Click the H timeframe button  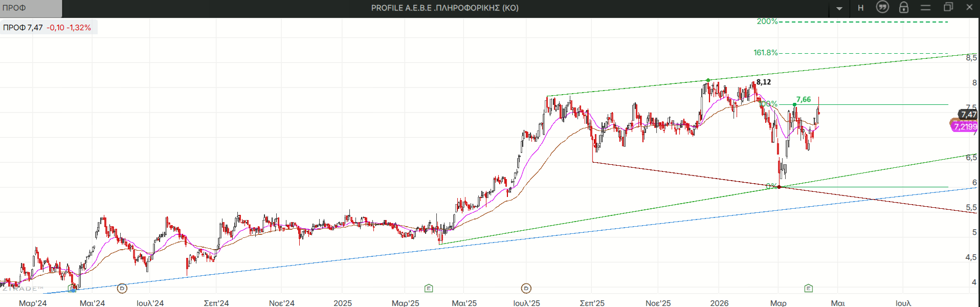tap(861, 8)
